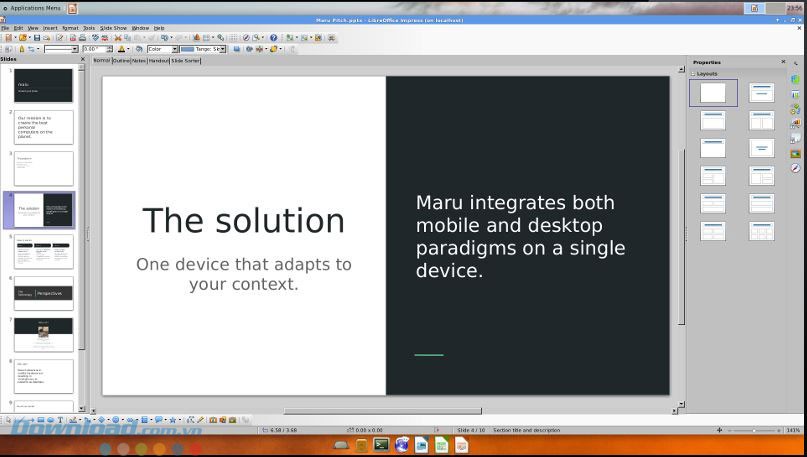Switch to the Slide Sorter tab
Viewport: 807px width, 457px height.
point(186,61)
